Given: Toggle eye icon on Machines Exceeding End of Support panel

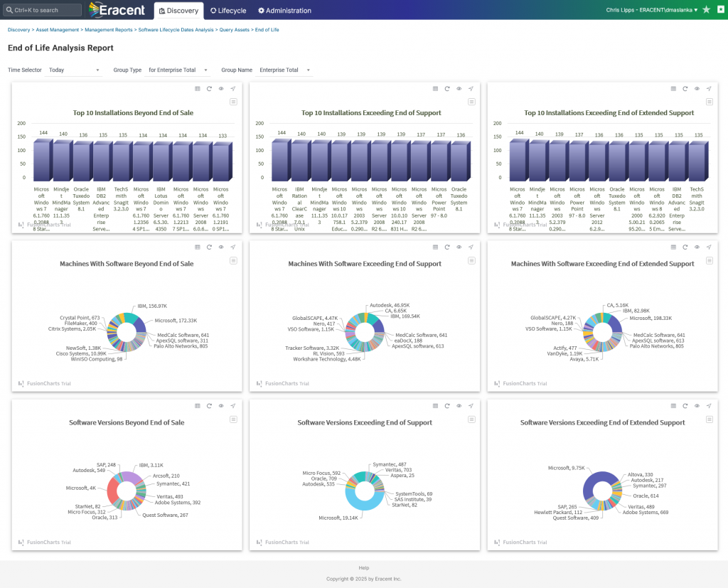Looking at the screenshot, I should click(459, 247).
